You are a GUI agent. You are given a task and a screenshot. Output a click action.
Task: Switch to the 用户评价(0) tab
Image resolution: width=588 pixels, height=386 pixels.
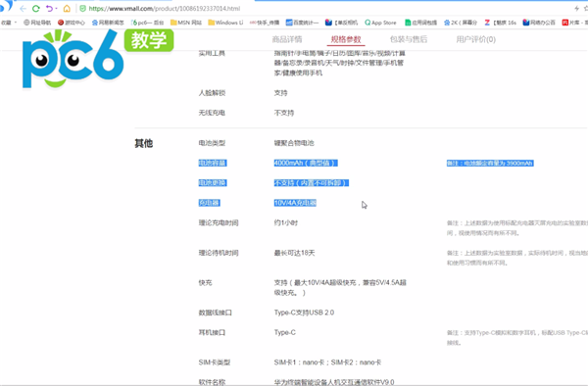(x=475, y=39)
